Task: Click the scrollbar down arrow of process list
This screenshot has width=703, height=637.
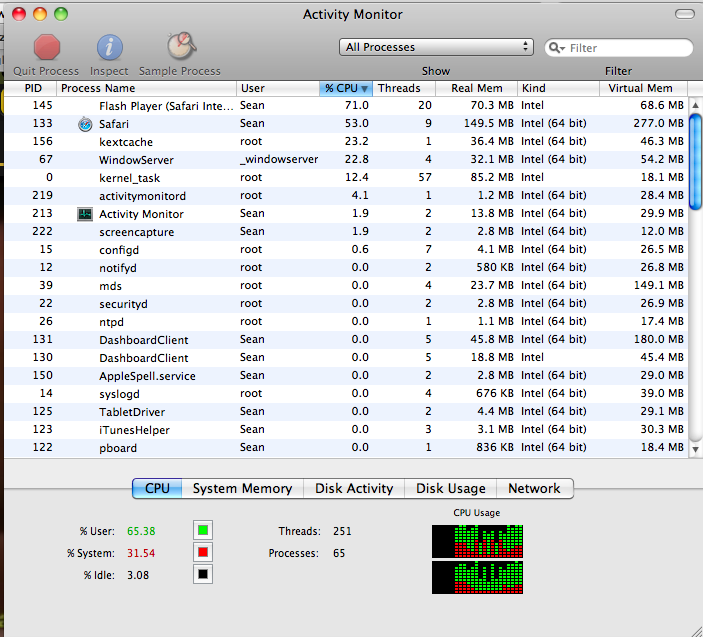Action: pyautogui.click(x=695, y=449)
